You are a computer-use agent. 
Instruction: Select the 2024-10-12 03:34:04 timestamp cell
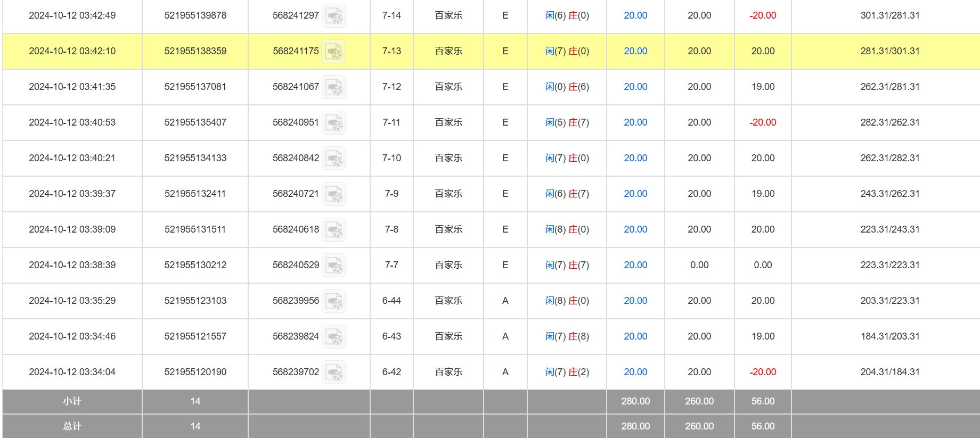point(72,372)
